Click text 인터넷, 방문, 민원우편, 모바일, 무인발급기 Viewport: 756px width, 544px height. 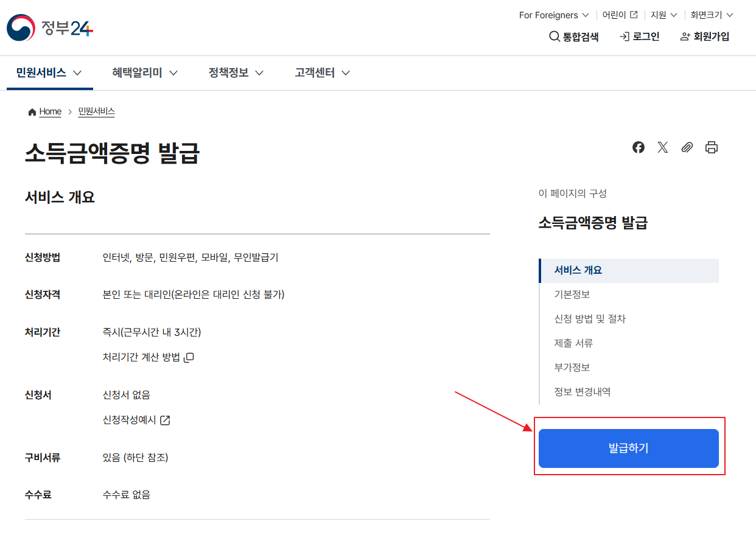[x=191, y=257]
